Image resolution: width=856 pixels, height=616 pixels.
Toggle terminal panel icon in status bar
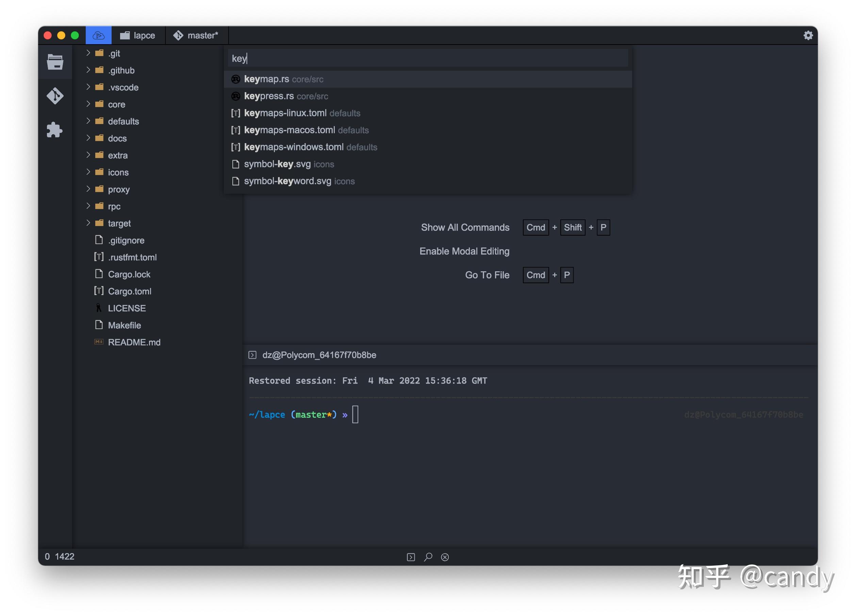click(x=411, y=557)
